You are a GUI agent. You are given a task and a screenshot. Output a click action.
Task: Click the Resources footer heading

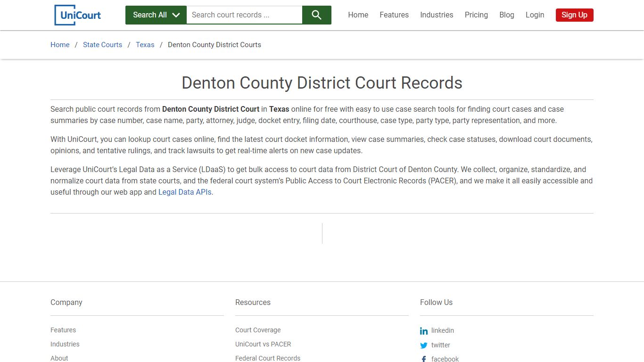point(253,303)
